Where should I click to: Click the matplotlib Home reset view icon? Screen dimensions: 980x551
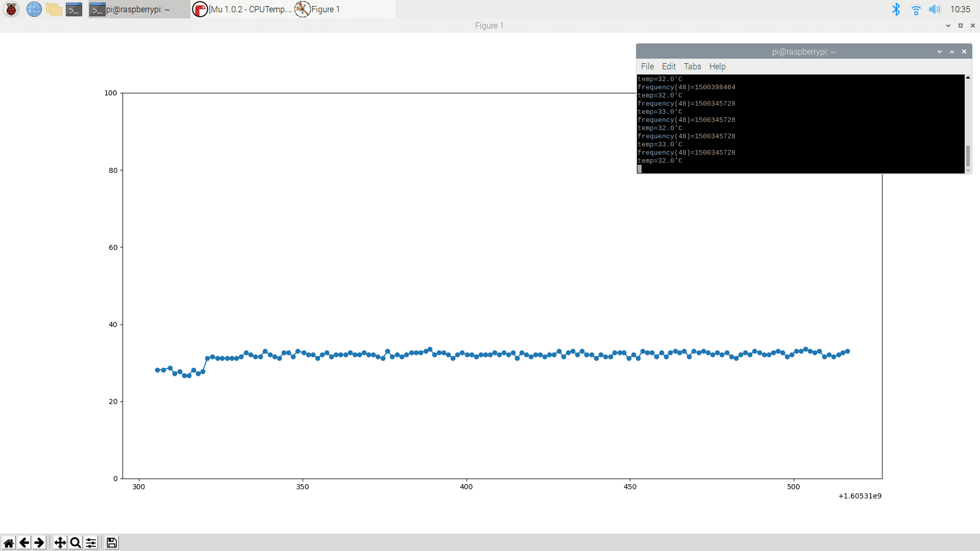9,542
